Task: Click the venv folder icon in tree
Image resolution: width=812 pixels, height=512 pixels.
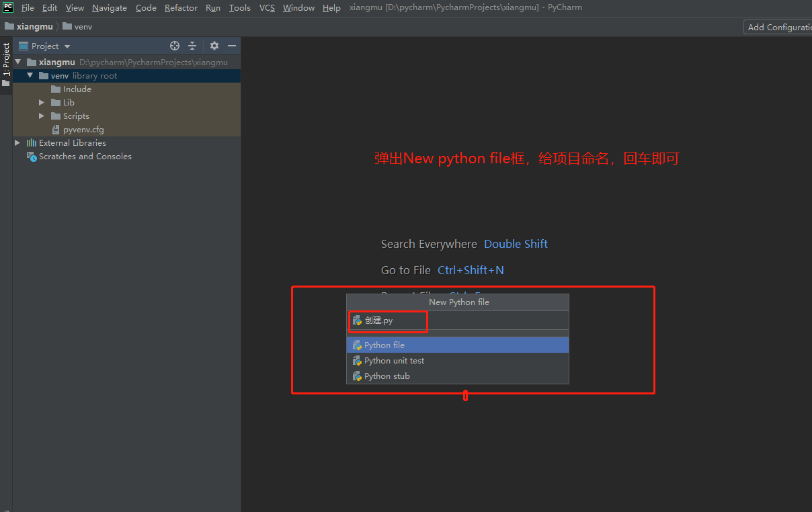Action: click(x=44, y=75)
